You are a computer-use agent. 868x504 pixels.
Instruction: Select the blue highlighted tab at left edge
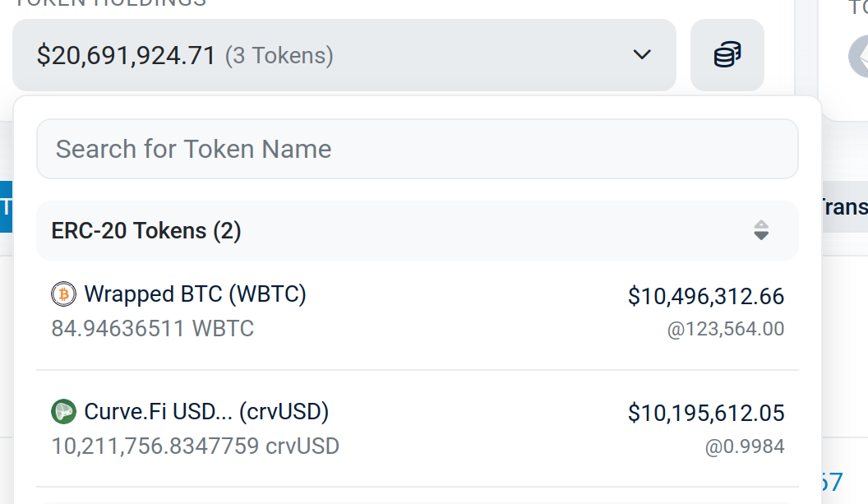5,206
